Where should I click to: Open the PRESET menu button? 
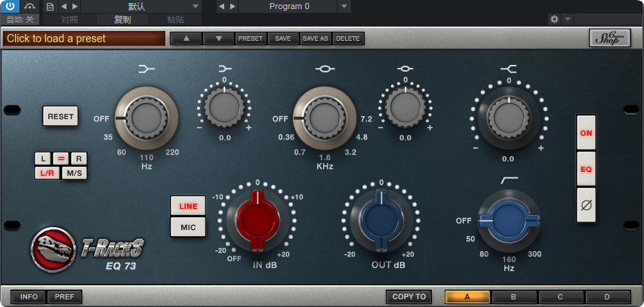tap(251, 38)
